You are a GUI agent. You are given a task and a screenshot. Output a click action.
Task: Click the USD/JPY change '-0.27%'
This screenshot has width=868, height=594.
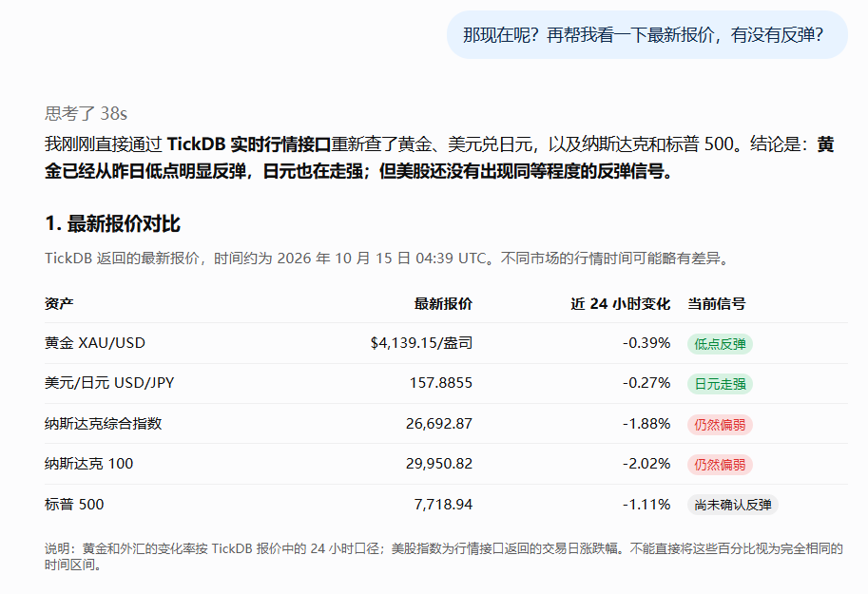tap(646, 382)
